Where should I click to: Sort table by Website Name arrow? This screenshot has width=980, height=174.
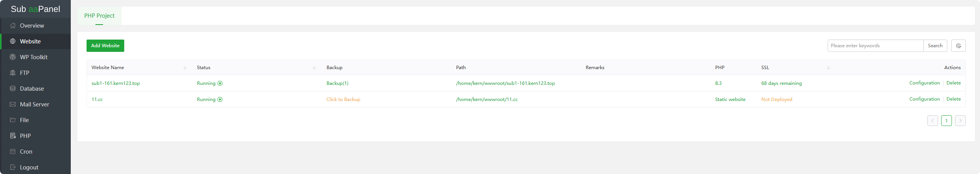click(185, 68)
